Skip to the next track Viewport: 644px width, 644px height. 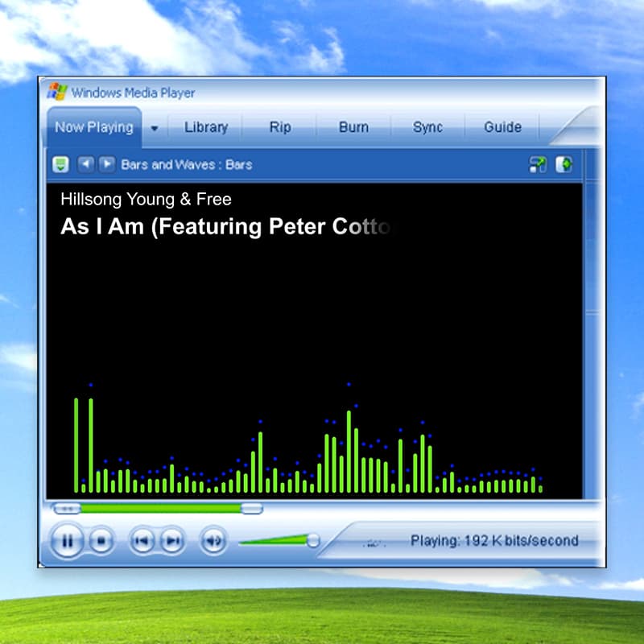point(172,541)
